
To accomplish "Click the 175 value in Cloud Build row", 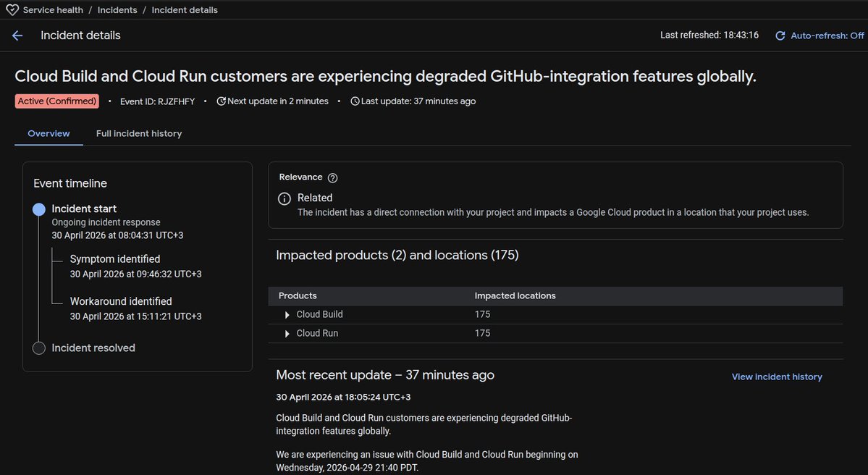I will [x=482, y=314].
